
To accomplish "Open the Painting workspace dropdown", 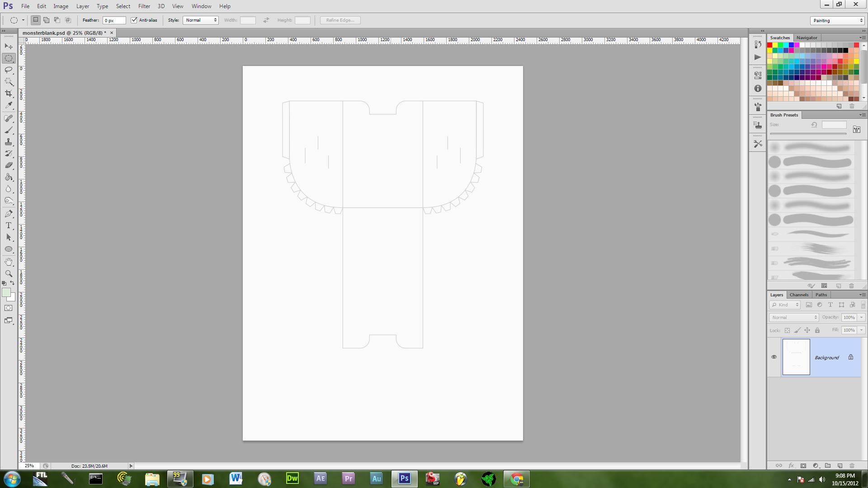I will (x=837, y=21).
